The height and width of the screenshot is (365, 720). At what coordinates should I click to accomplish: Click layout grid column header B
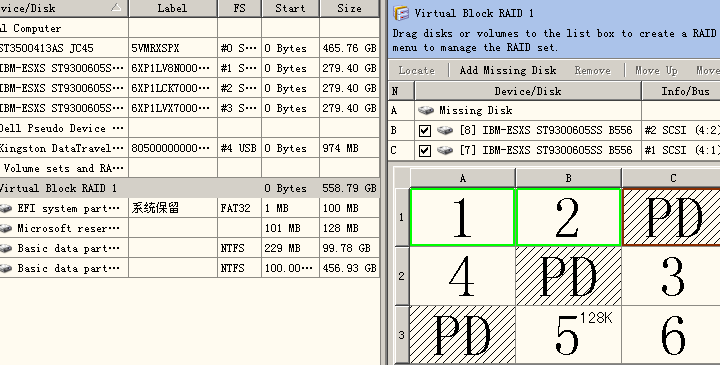[x=568, y=178]
